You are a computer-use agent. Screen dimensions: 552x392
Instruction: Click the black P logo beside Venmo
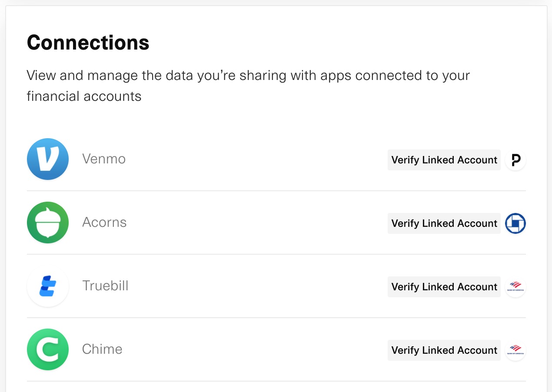[515, 160]
